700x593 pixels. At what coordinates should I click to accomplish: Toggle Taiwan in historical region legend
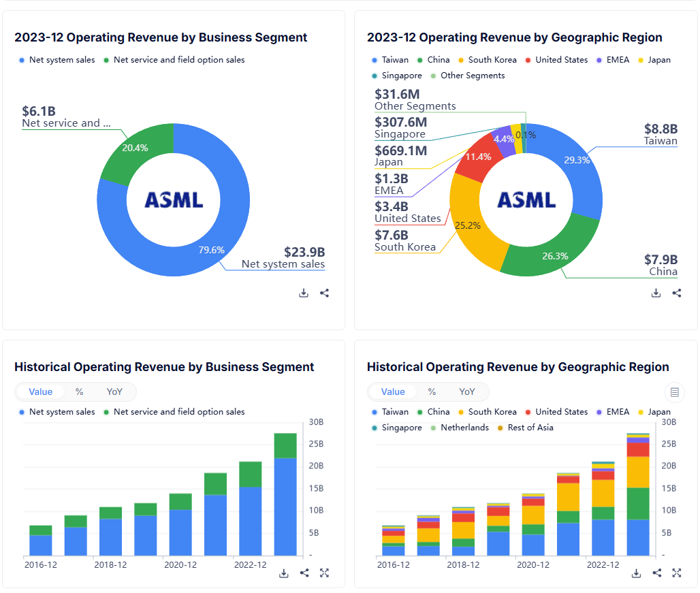tap(390, 412)
